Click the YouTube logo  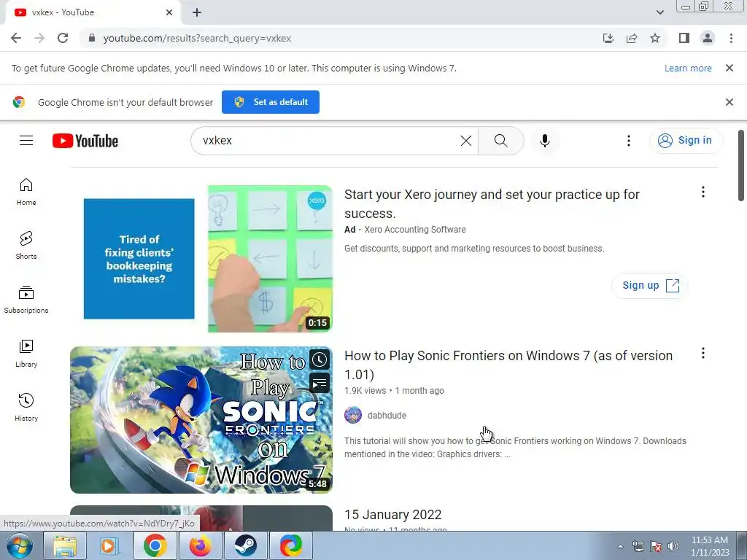click(85, 141)
